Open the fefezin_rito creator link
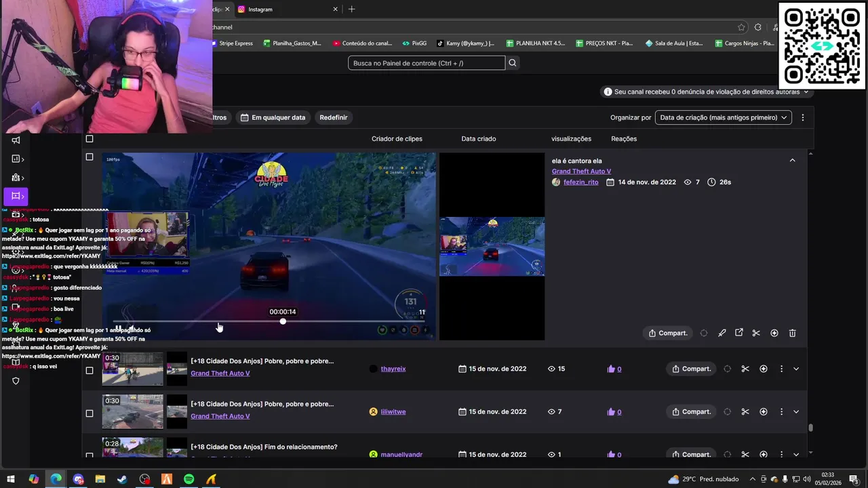The height and width of the screenshot is (488, 868). click(581, 182)
